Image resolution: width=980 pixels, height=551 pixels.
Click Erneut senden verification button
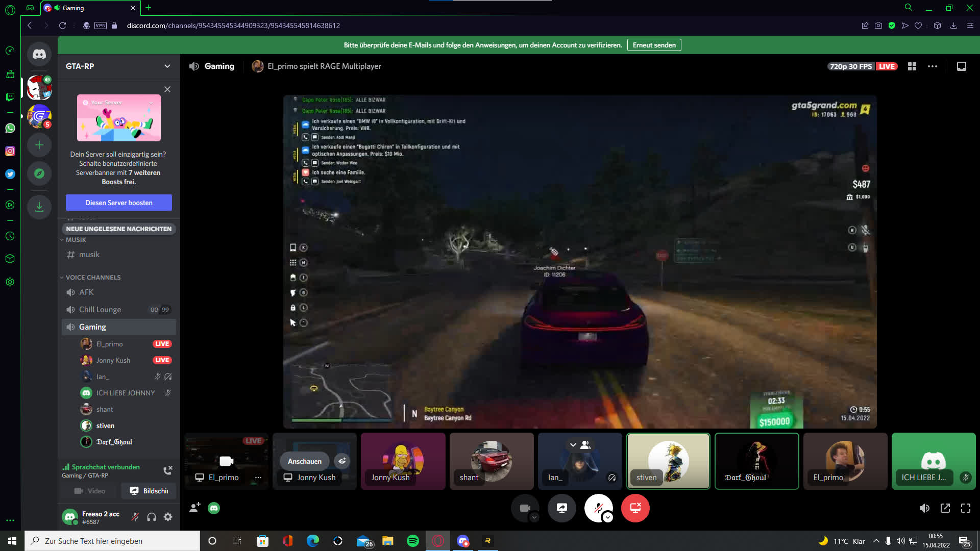click(654, 45)
